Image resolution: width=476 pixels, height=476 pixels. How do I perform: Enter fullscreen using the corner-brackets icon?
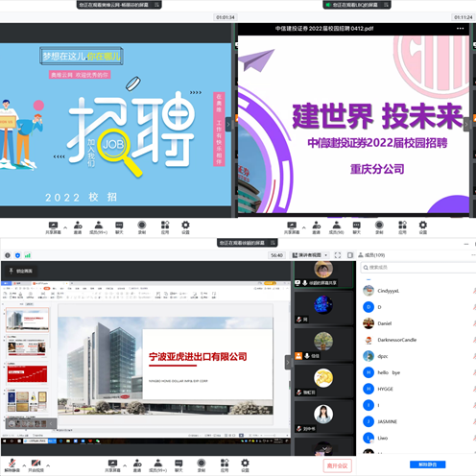(x=338, y=255)
